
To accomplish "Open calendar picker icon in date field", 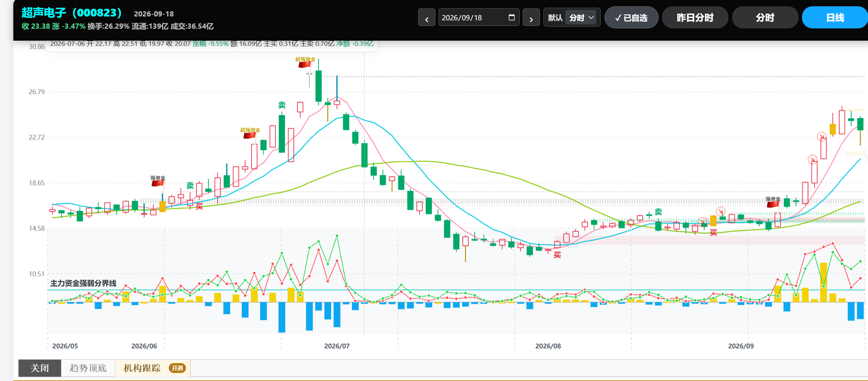I will pos(512,17).
